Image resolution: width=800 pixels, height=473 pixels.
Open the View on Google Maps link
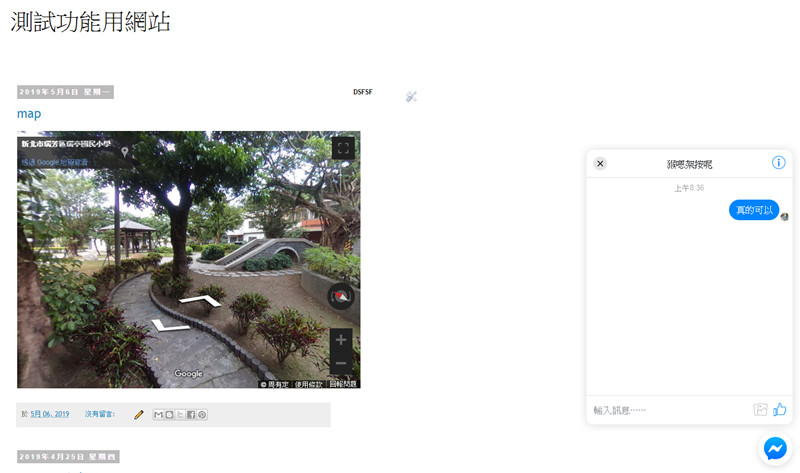(x=55, y=162)
